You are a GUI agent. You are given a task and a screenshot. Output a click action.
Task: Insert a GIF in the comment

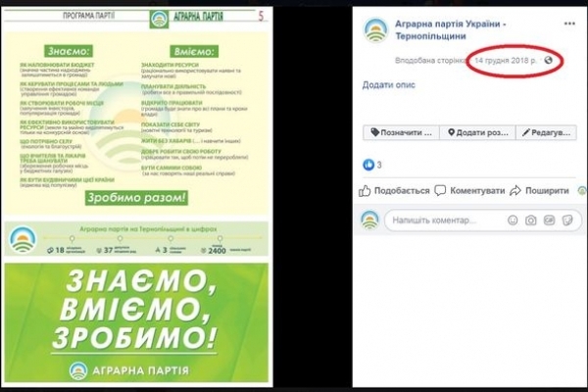(549, 220)
